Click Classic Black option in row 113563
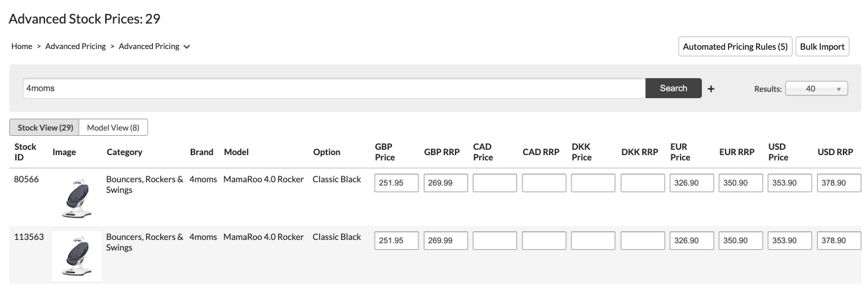 (337, 237)
